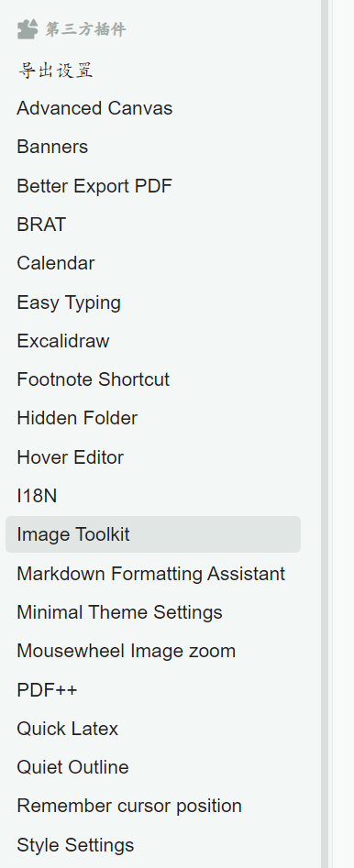354x868 pixels.
Task: Choose Excalidraw from the sidebar
Action: click(153, 341)
